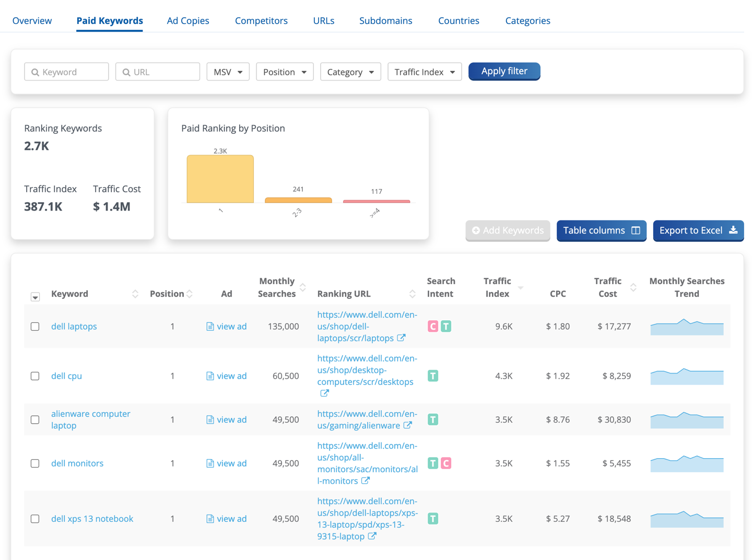Click the T intent badge for dell xps 13 notebook
The image size is (752, 560).
click(x=433, y=519)
